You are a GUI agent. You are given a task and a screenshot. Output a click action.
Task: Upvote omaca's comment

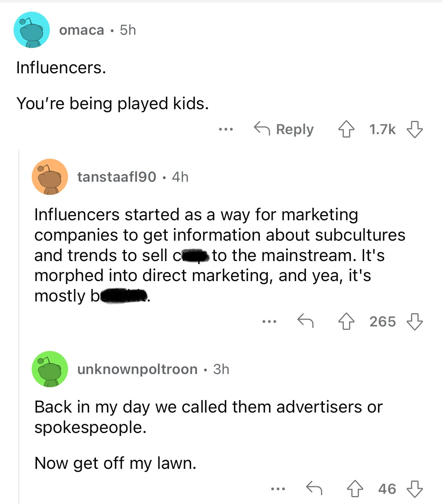(346, 130)
